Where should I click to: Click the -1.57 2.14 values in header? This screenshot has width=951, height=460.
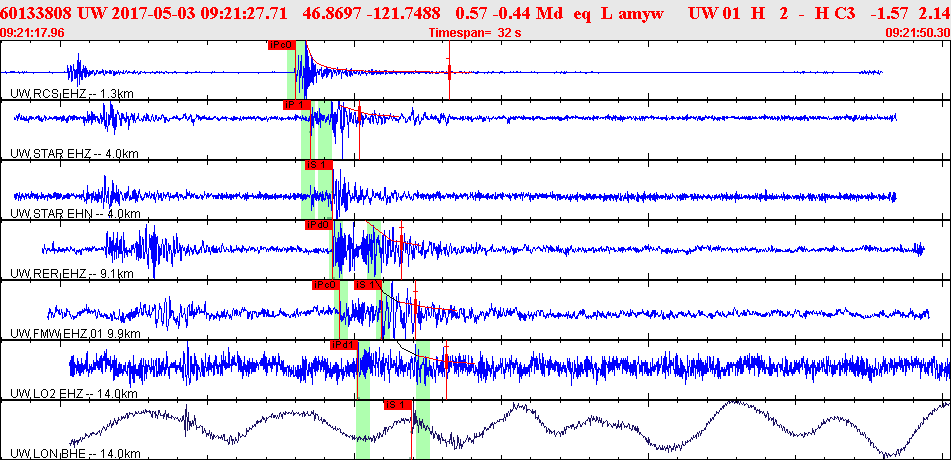909,12
